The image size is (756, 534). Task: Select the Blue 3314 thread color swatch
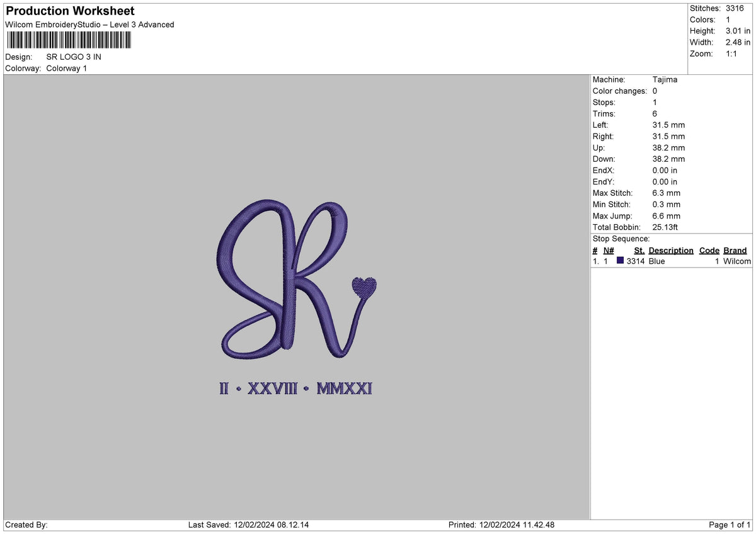[621, 261]
